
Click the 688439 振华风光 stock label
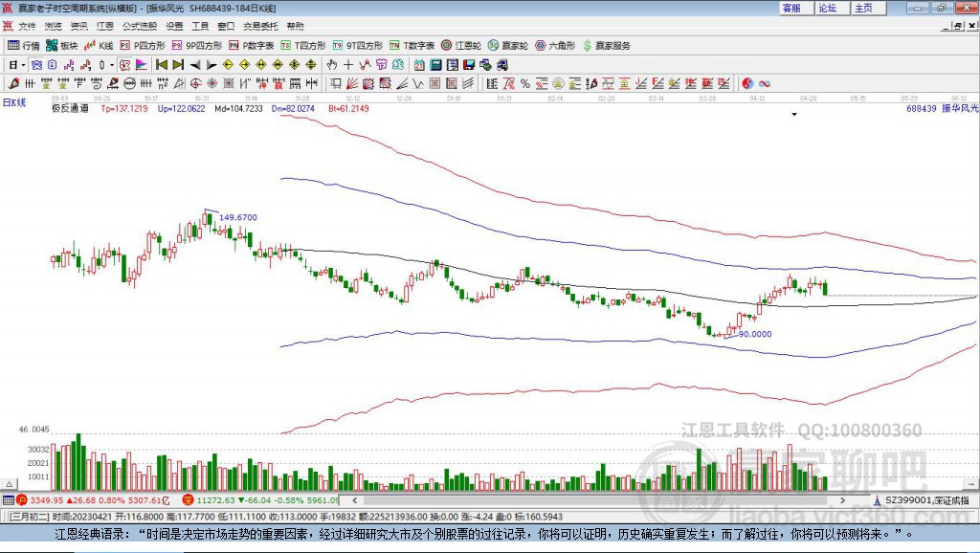pyautogui.click(x=943, y=108)
